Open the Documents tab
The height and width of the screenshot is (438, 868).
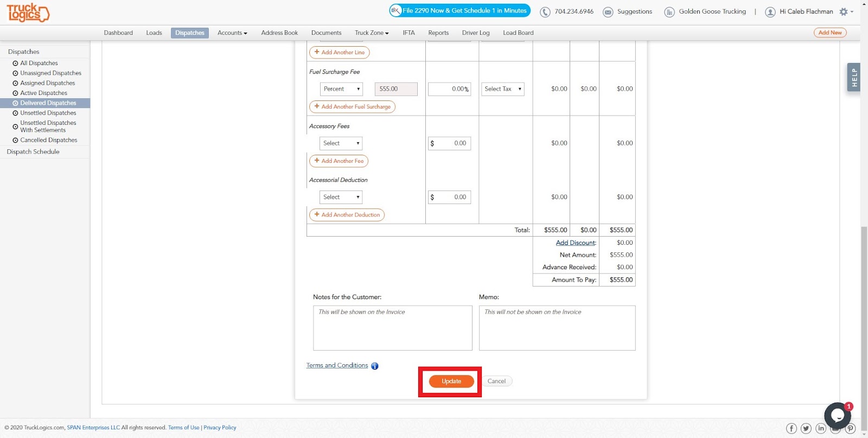(326, 33)
